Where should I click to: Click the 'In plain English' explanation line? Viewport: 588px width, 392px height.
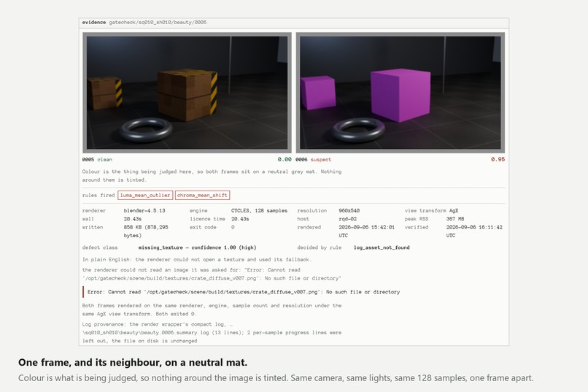(197, 260)
